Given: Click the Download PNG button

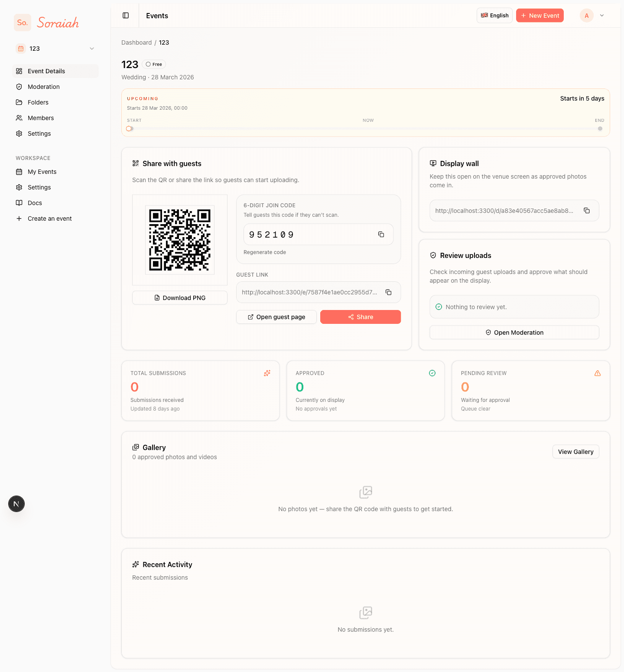Looking at the screenshot, I should point(179,298).
